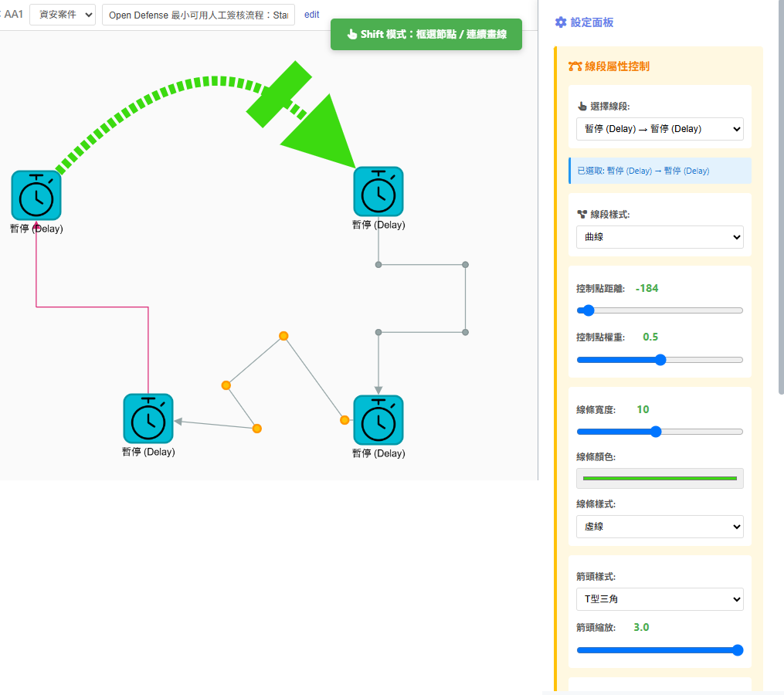The image size is (784, 695).
Task: Open the 資安案件 category dropdown
Action: coord(63,15)
